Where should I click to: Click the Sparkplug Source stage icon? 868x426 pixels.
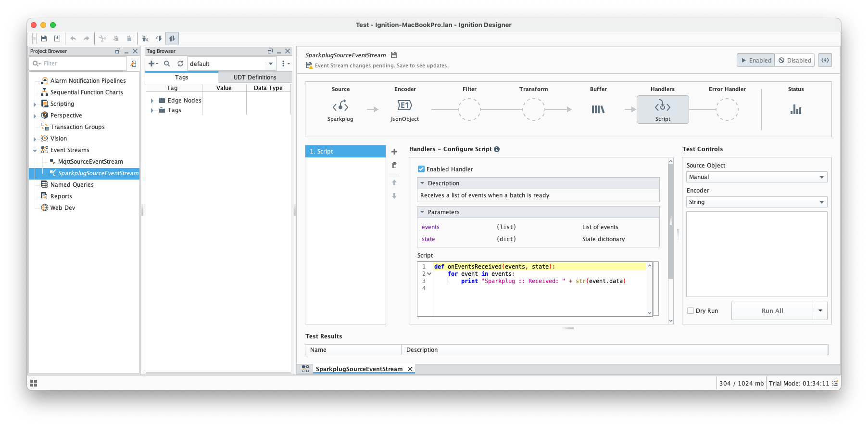(340, 106)
